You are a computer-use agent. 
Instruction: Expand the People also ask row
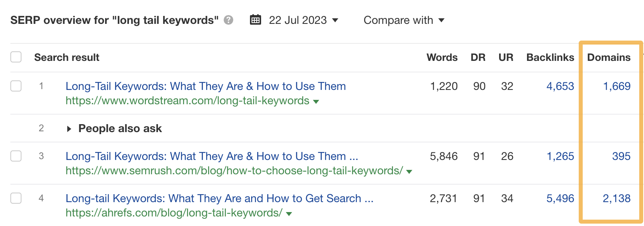click(69, 129)
